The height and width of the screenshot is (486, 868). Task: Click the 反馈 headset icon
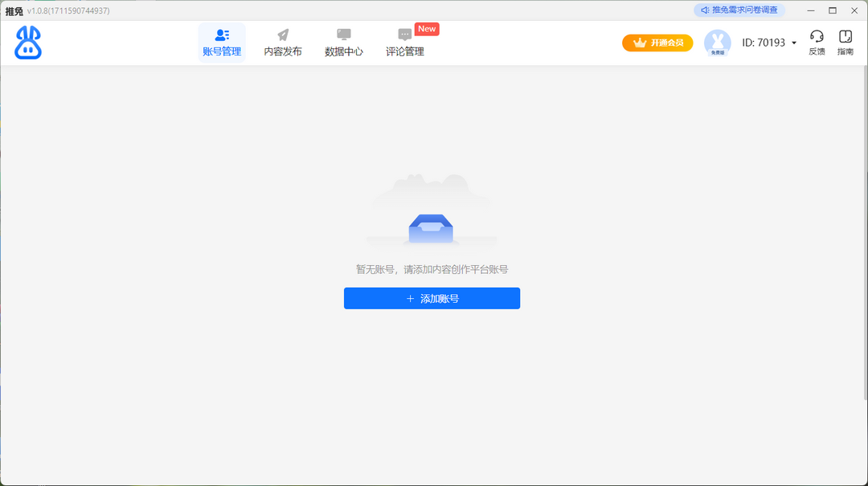tap(817, 37)
